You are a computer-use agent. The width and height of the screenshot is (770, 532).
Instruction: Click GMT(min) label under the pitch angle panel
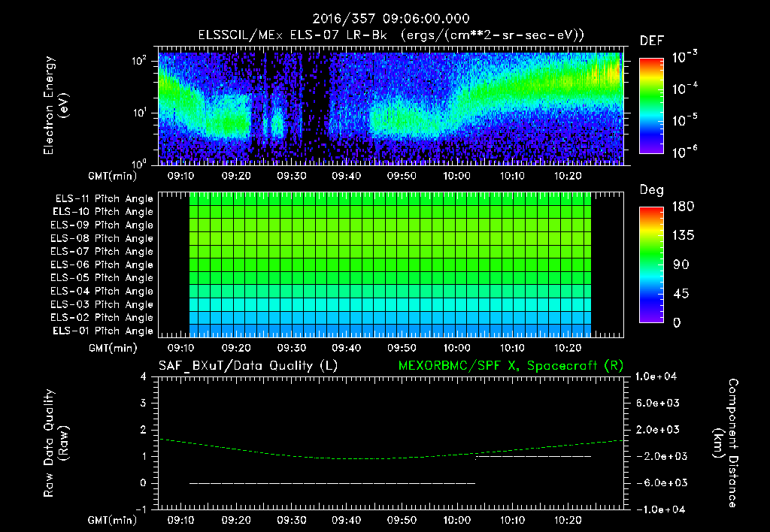[x=113, y=349]
